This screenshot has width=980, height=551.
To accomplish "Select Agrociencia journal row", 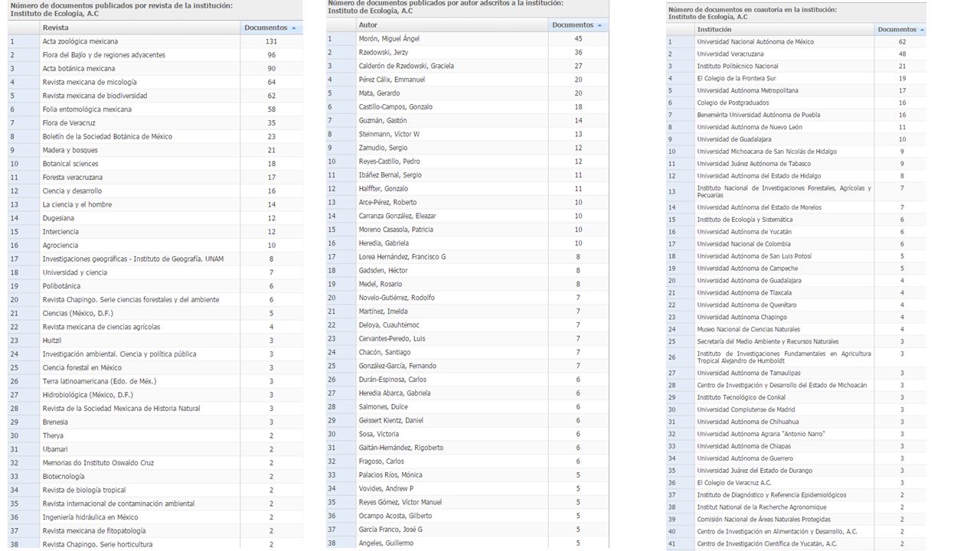I will click(155, 246).
